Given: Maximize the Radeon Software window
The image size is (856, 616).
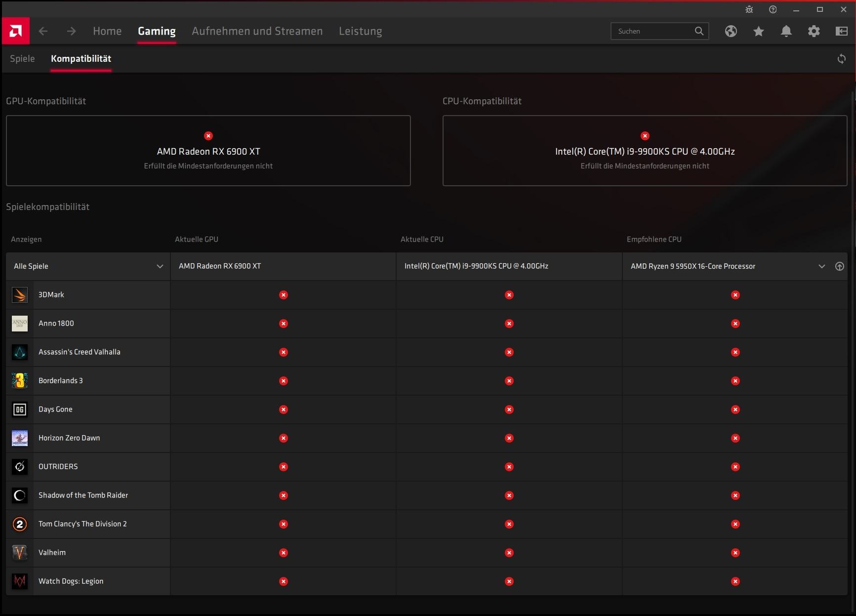Looking at the screenshot, I should (x=820, y=9).
